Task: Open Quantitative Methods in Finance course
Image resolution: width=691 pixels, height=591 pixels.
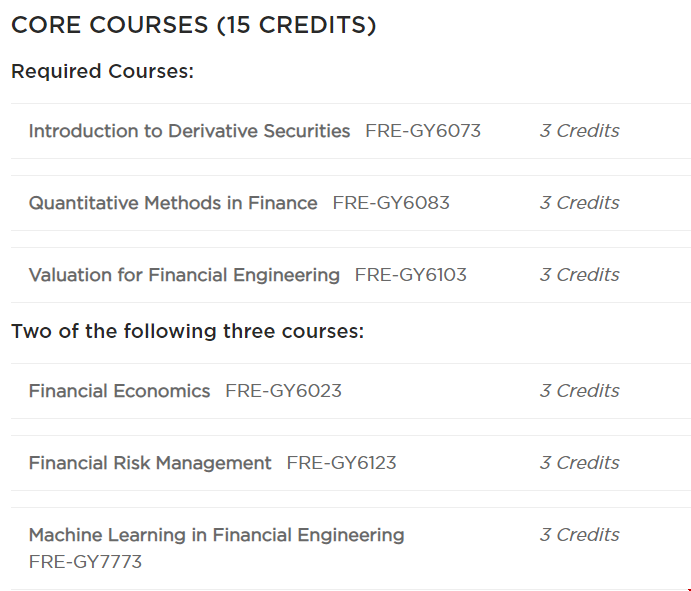Action: (x=173, y=203)
